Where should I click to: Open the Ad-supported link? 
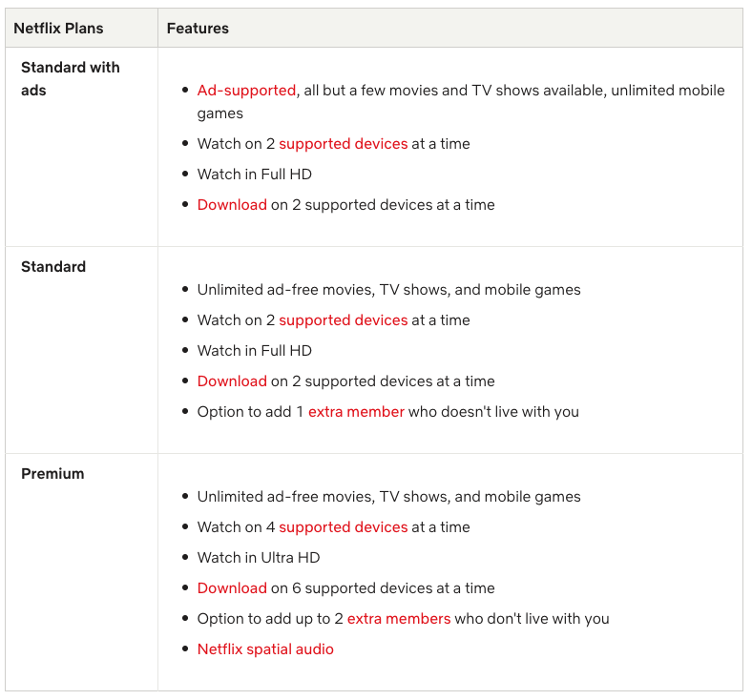[x=246, y=91]
